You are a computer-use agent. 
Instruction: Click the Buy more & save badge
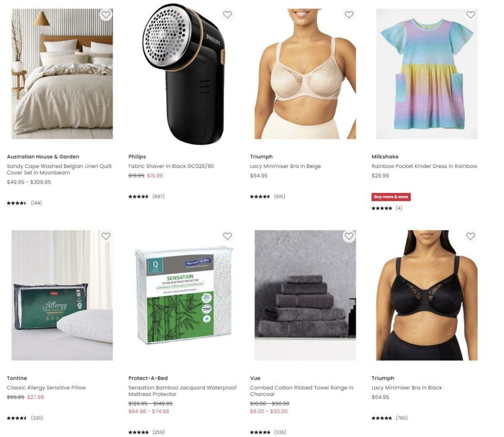pos(391,197)
